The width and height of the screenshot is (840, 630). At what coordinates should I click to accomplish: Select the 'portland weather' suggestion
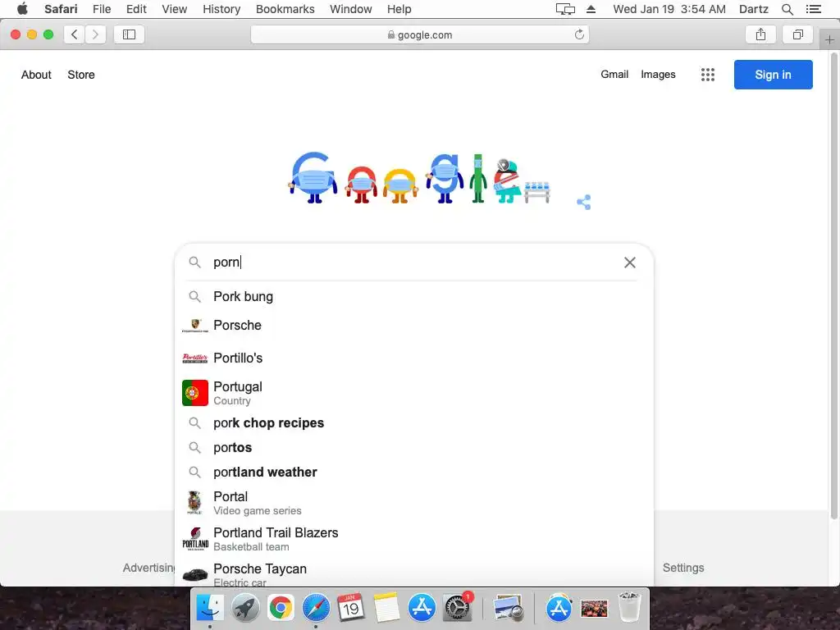pos(414,472)
